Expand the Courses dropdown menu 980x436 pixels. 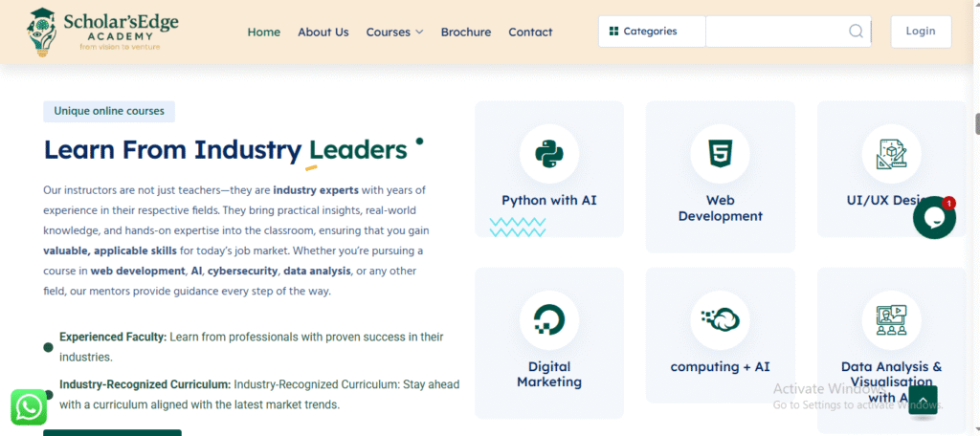pos(394,32)
